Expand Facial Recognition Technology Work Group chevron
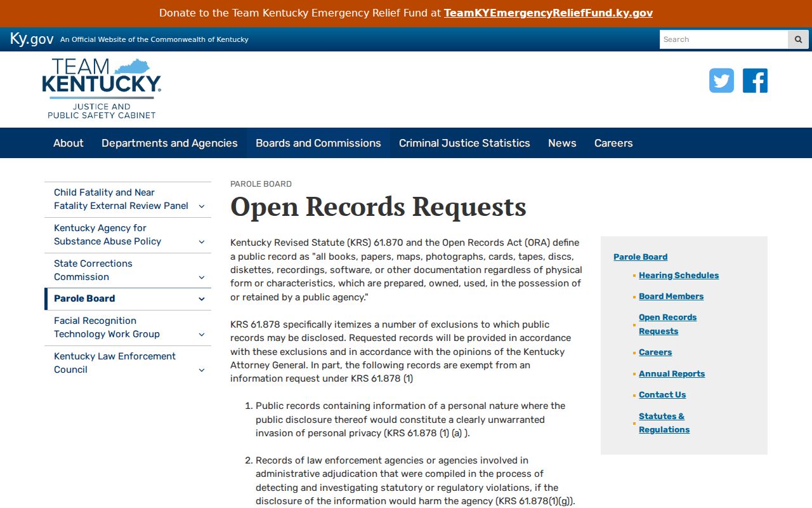The height and width of the screenshot is (508, 812). click(202, 334)
